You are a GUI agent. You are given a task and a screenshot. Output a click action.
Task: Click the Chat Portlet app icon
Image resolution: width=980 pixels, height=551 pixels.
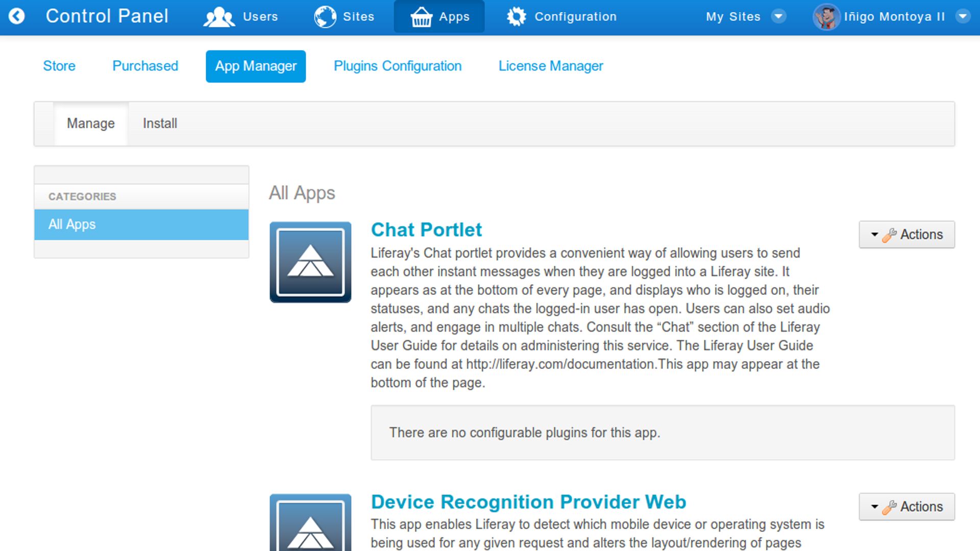coord(310,262)
